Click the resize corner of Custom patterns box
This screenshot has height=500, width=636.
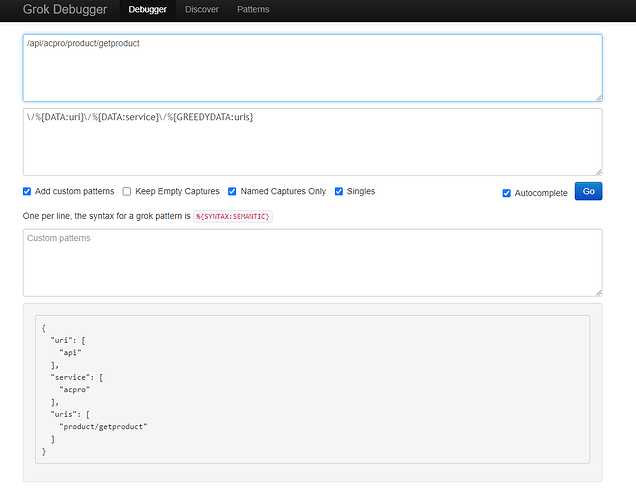tap(598, 292)
